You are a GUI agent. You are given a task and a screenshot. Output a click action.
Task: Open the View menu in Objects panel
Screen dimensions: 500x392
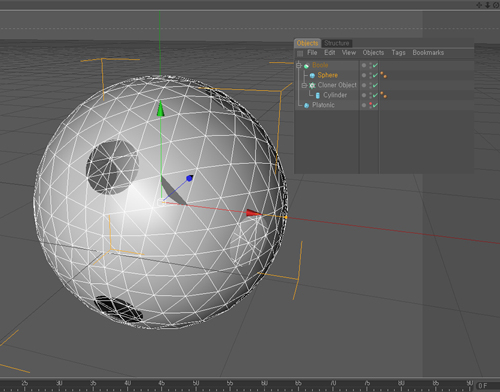pos(349,53)
